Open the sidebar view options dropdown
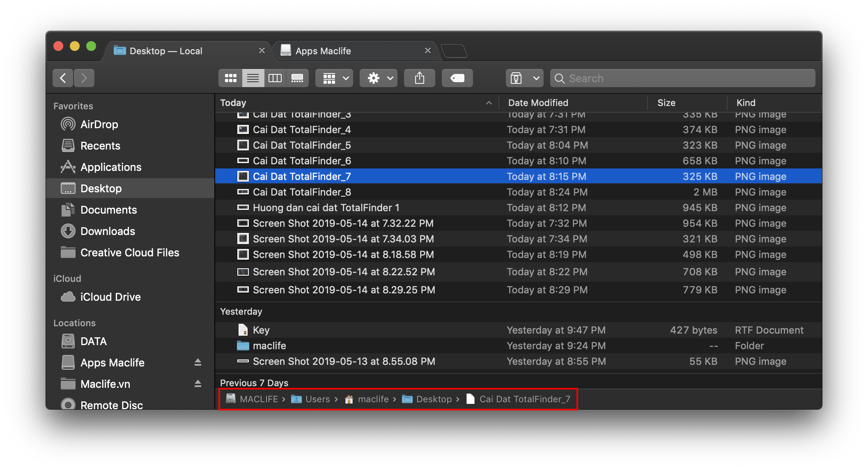 coord(524,78)
